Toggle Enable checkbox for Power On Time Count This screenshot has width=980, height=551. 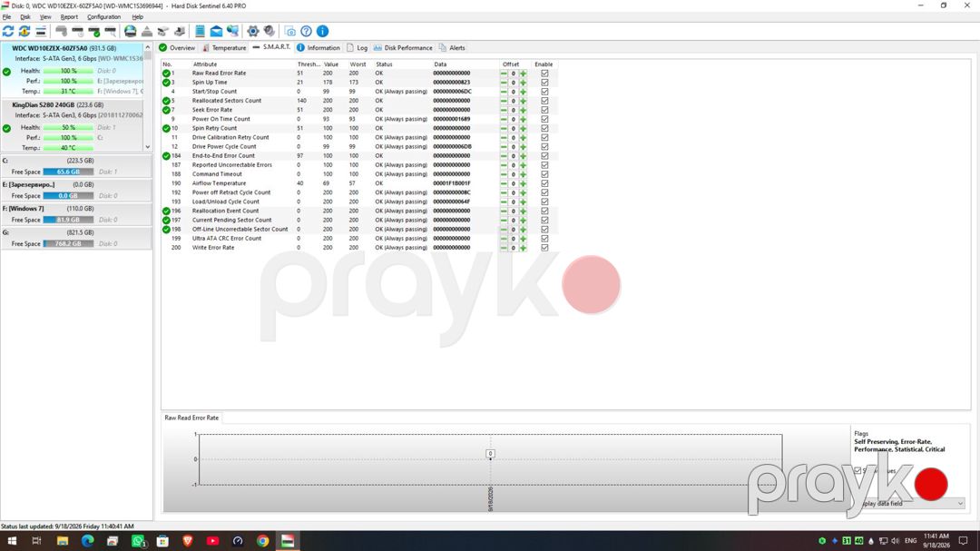tap(544, 119)
